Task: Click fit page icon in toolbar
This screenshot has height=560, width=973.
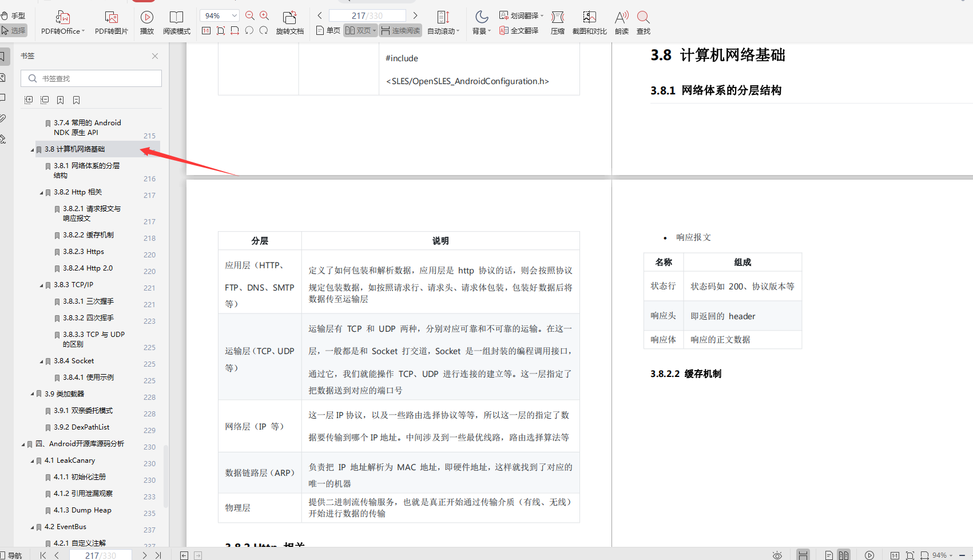Action: coord(221,30)
